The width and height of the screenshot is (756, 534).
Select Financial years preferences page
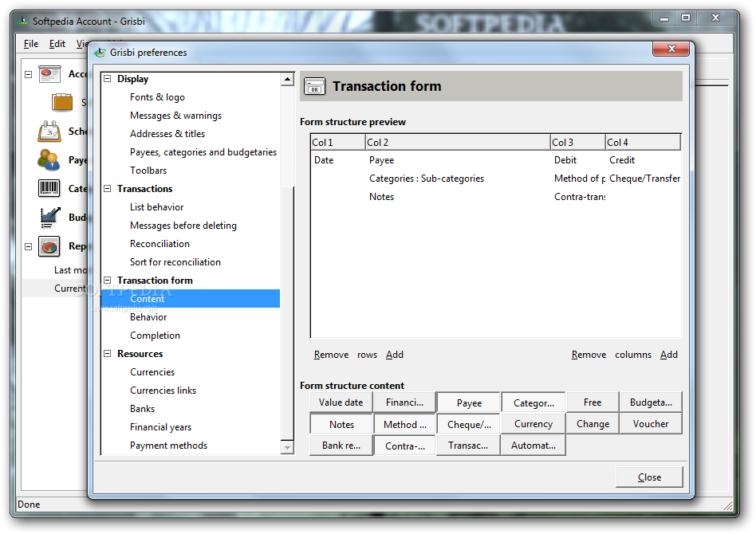pos(160,426)
